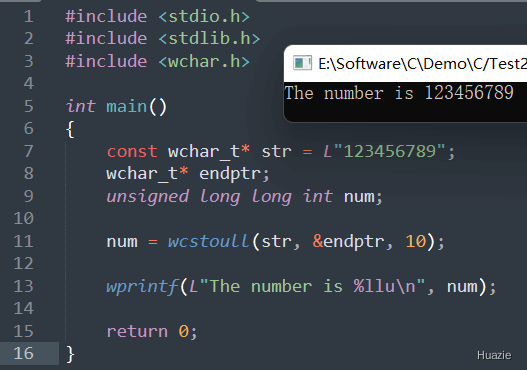
Task: Click the console output text line
Action: coord(399,93)
